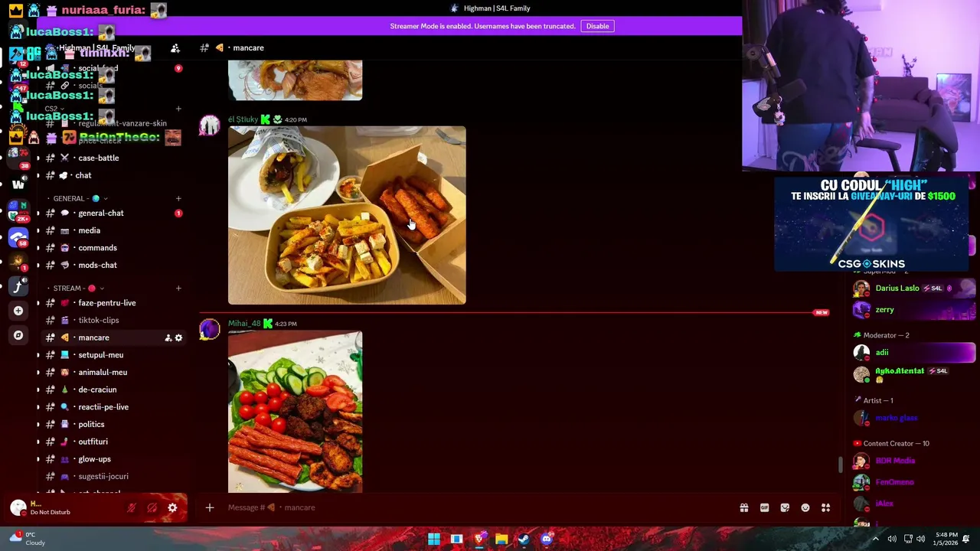Collapse the CS2 category
The image size is (980, 551).
54,109
